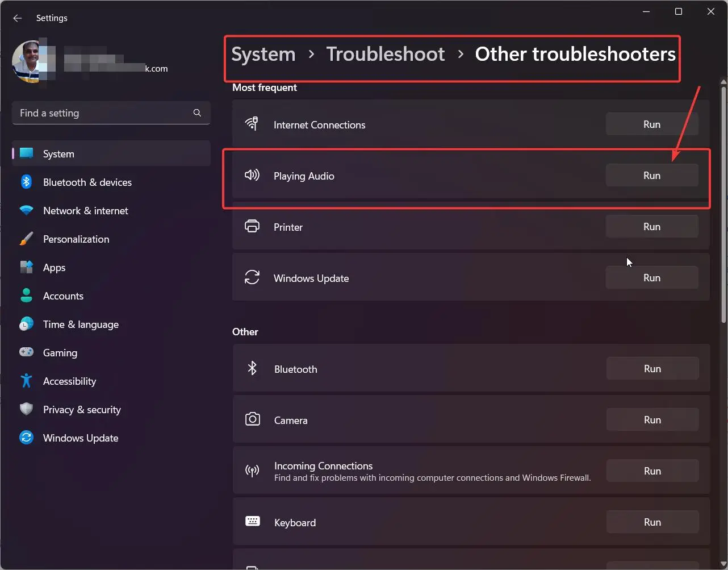Open System in the breadcrumb

click(263, 54)
